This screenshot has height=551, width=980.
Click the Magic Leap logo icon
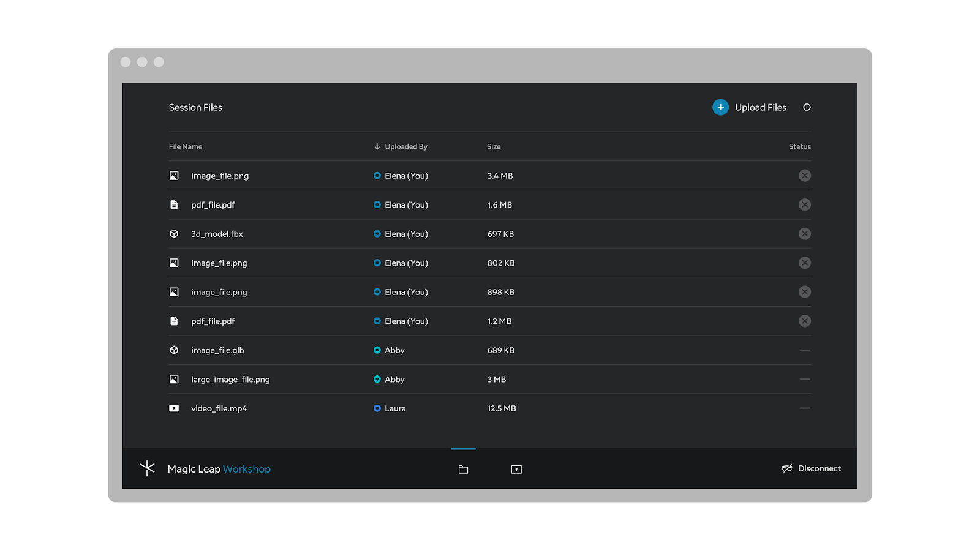point(147,468)
